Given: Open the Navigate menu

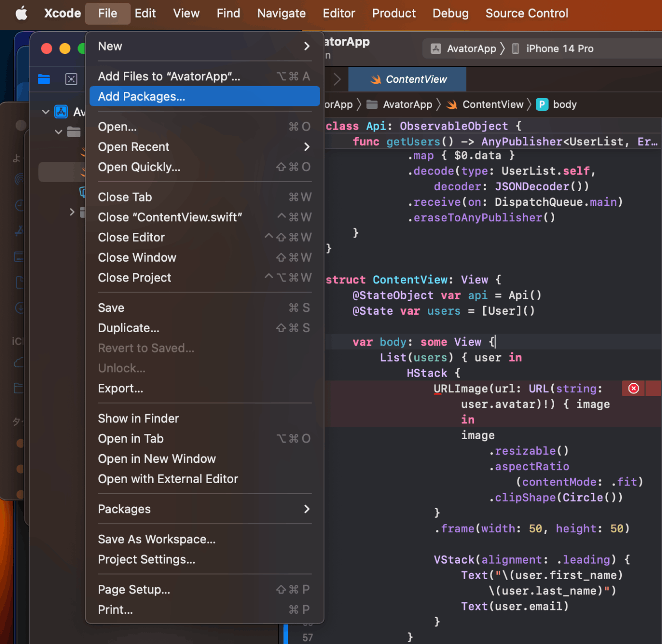Looking at the screenshot, I should click(x=281, y=13).
